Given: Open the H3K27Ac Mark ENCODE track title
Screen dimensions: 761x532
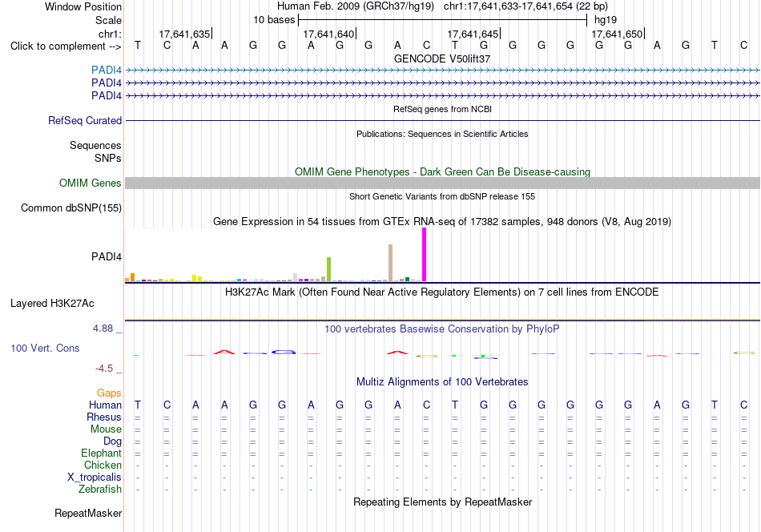Looking at the screenshot, I should coord(442,292).
